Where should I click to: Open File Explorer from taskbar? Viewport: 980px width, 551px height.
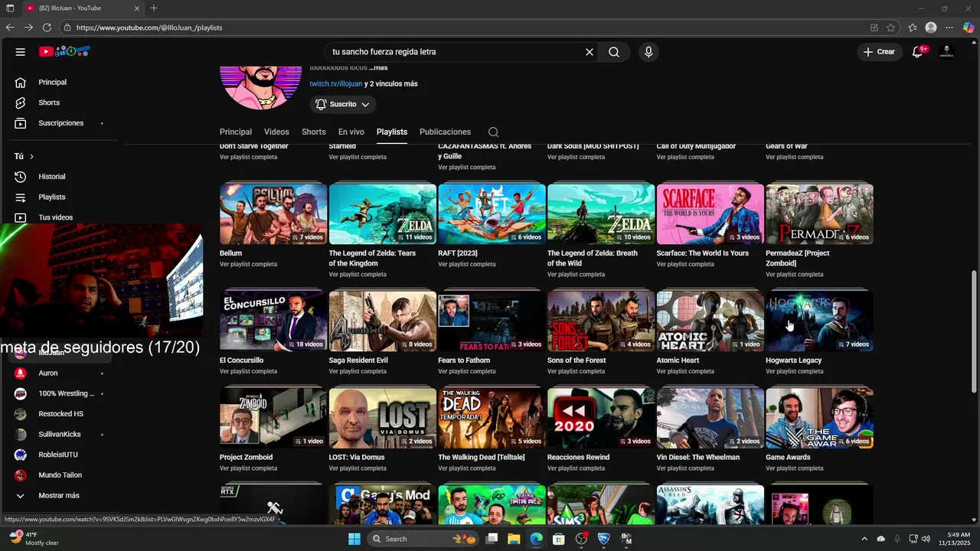click(514, 539)
